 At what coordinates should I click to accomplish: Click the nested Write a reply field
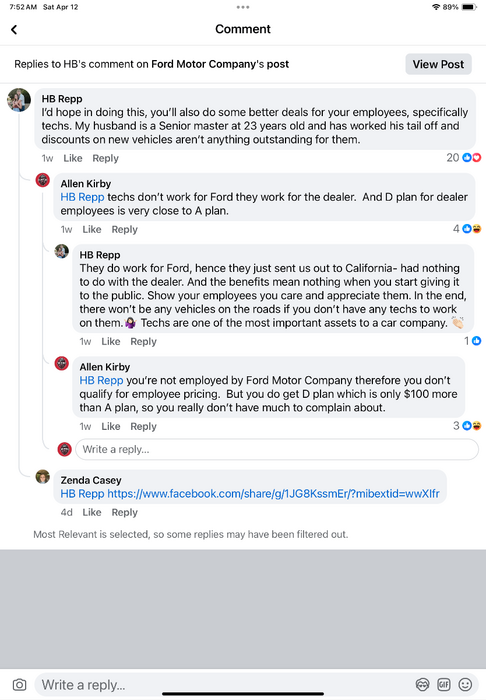click(x=277, y=449)
